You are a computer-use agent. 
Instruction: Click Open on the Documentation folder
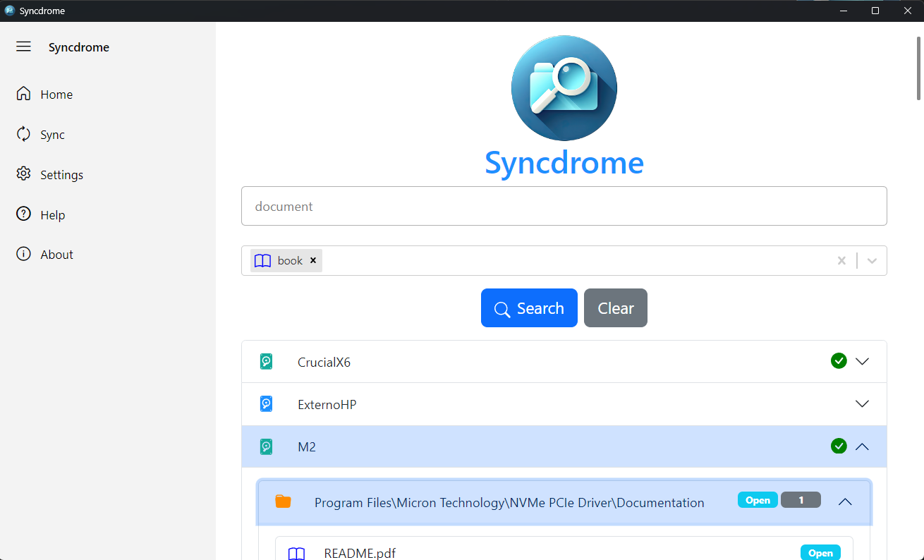coord(757,499)
